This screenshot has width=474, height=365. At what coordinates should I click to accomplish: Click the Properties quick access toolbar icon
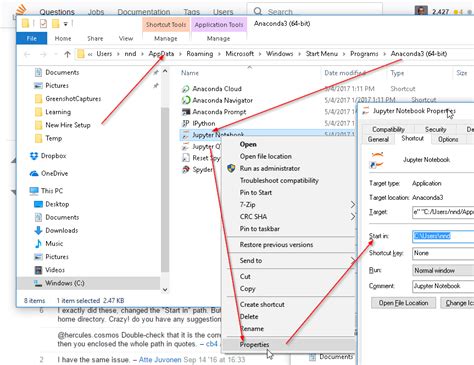tap(43, 24)
